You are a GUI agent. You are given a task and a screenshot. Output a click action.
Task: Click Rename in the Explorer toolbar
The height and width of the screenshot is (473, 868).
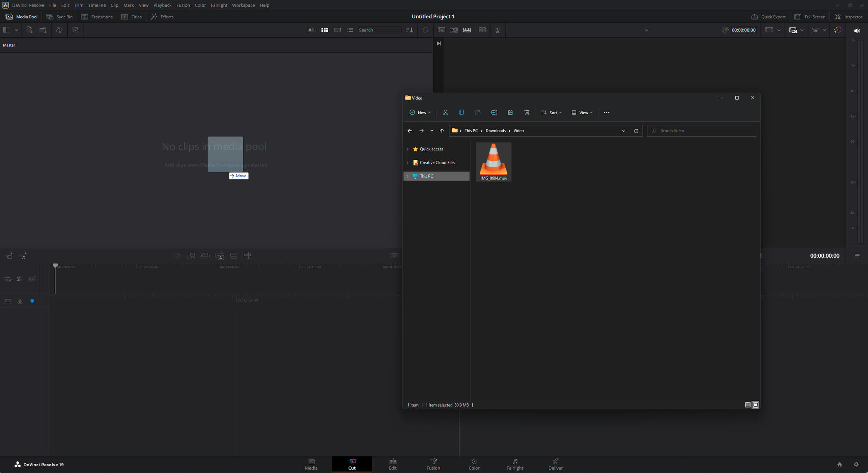[494, 113]
